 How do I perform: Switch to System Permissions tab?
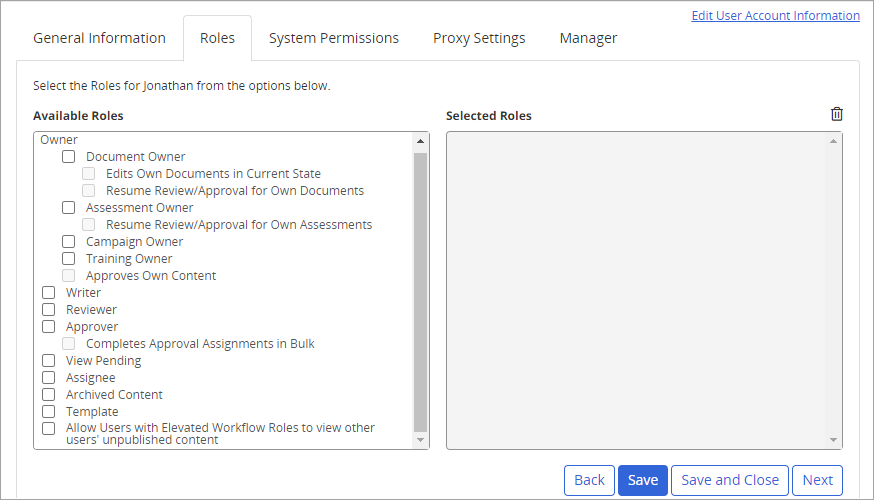pyautogui.click(x=334, y=38)
